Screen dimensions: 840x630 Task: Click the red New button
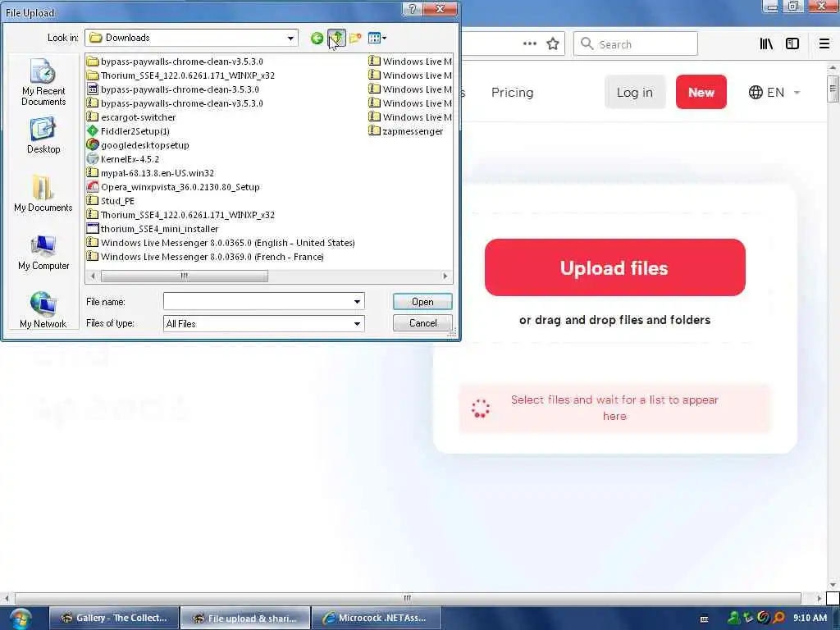point(701,92)
